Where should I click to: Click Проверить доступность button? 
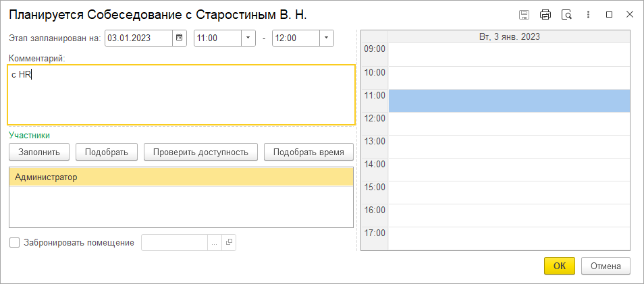[200, 152]
